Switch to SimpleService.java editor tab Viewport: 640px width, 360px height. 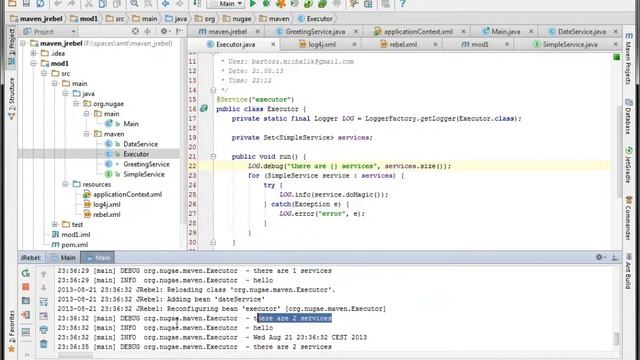pyautogui.click(x=570, y=44)
